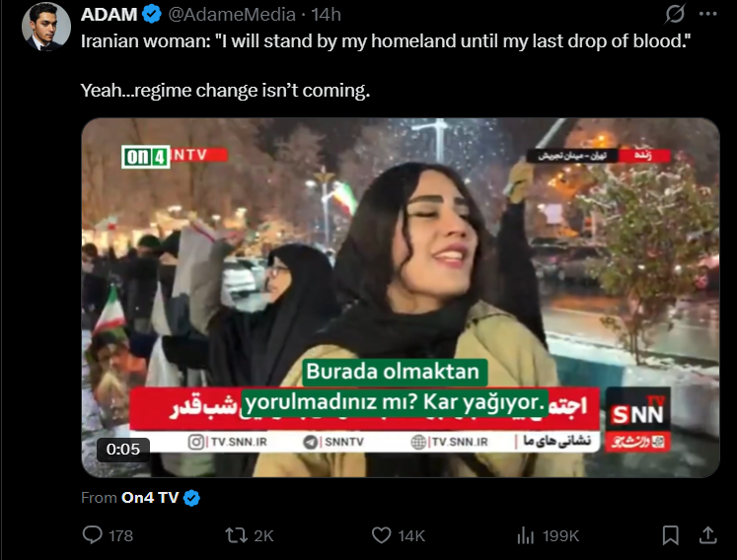737x560 pixels.
Task: Click the 178 replies count
Action: pos(120,535)
